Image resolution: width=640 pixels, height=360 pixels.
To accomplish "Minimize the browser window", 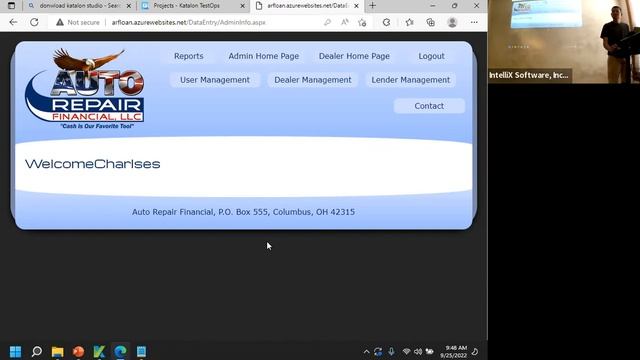I will (433, 6).
